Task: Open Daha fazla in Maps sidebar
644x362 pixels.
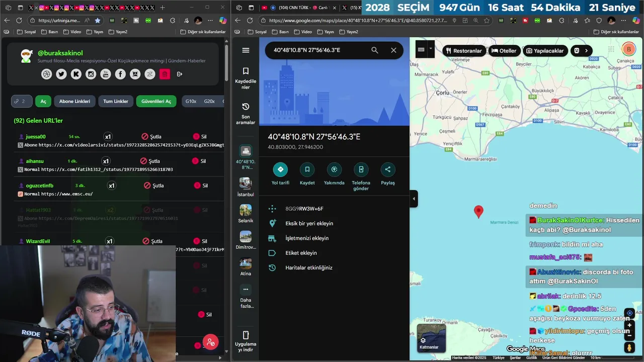Action: click(246, 296)
